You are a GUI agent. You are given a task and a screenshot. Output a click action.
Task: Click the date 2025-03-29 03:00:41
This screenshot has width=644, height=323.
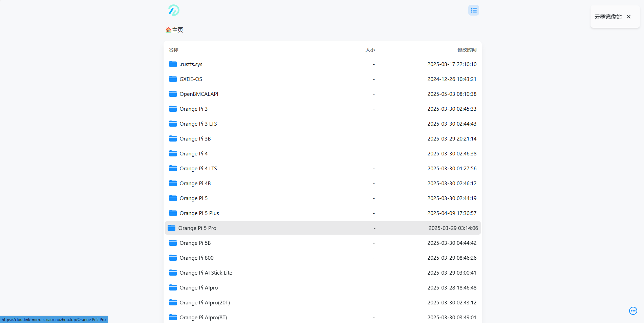pos(452,273)
